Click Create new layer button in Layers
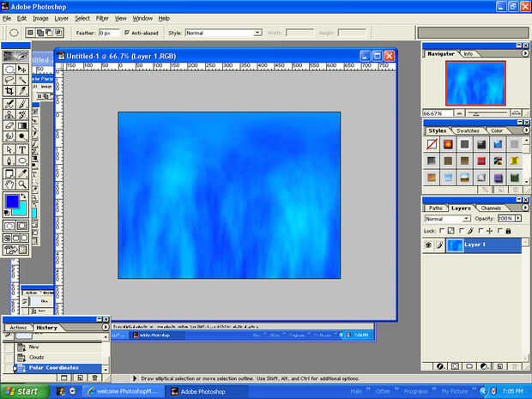Viewport: 532px width, 399px height. (x=499, y=366)
